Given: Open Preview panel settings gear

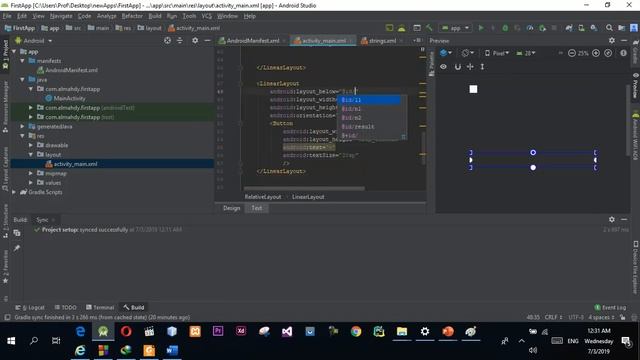Looking at the screenshot, I should 612,40.
